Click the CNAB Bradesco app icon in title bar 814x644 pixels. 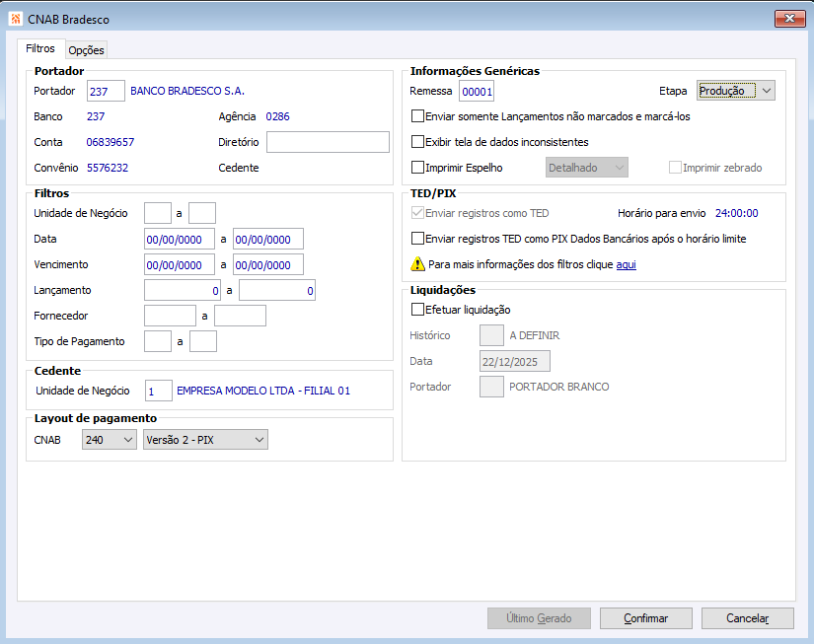[x=15, y=19]
